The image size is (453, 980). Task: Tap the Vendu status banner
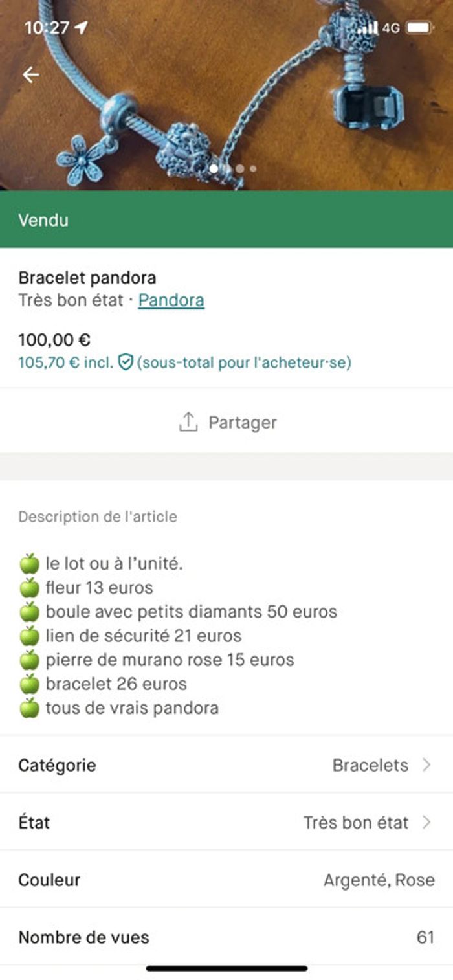(x=226, y=219)
